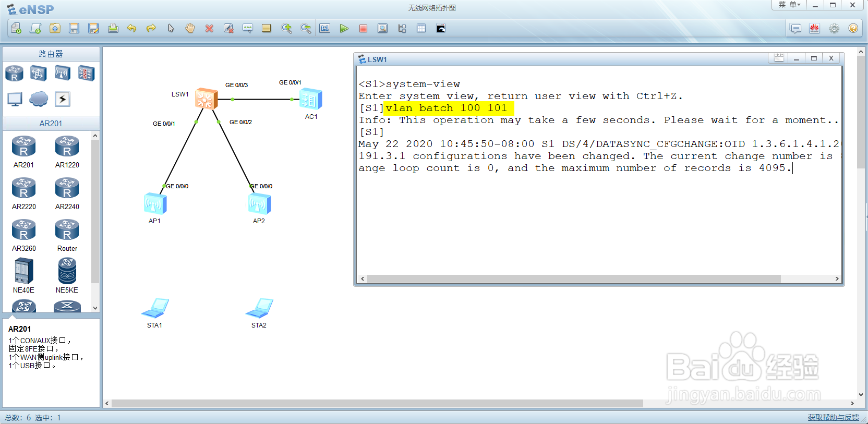Open the forum chat icon
The height and width of the screenshot is (424, 868).
click(795, 28)
